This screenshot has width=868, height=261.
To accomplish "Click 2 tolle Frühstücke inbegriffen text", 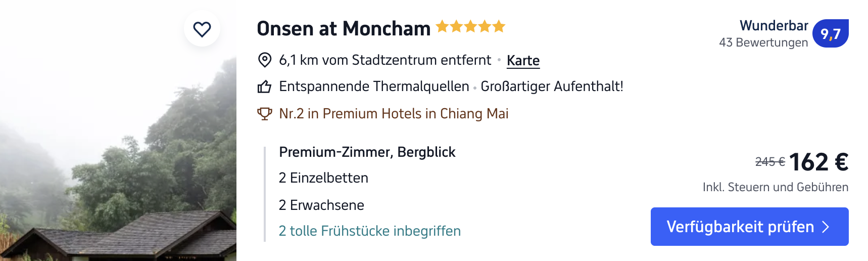I will click(x=369, y=231).
